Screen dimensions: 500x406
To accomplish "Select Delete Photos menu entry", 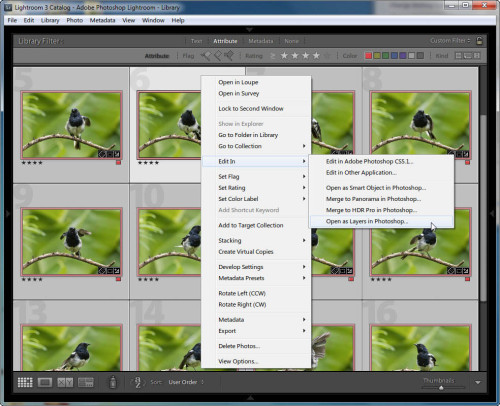I will (256, 346).
